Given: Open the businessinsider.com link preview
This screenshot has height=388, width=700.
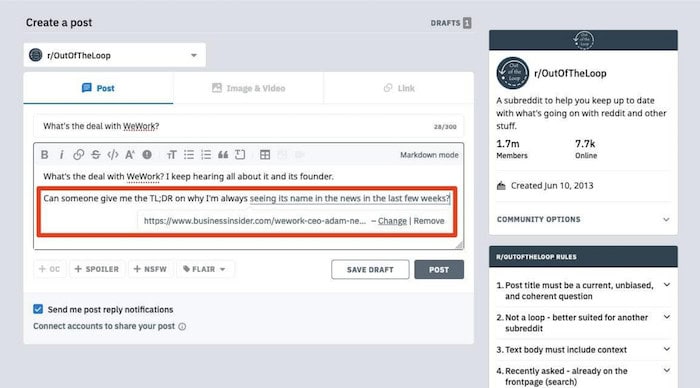Looking at the screenshot, I should pos(254,221).
